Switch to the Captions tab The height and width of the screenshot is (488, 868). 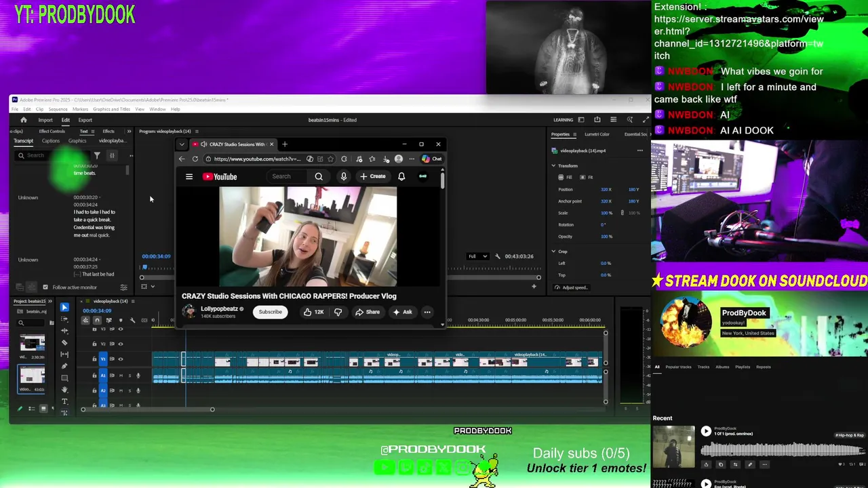pos(51,141)
